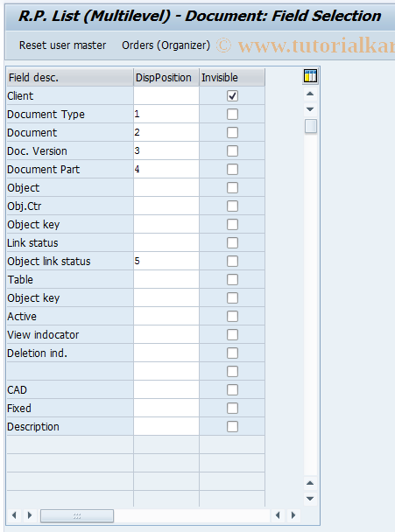The width and height of the screenshot is (395, 532).
Task: Select the Table row label
Action: pyautogui.click(x=20, y=280)
